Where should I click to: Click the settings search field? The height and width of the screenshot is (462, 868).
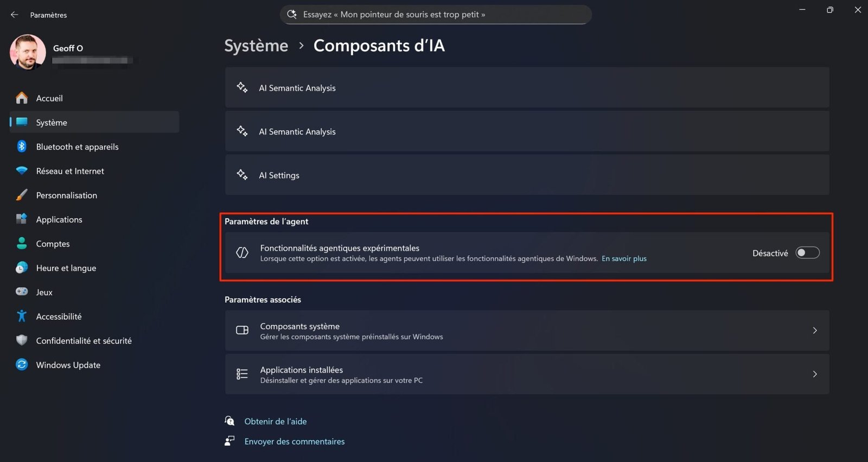436,15
